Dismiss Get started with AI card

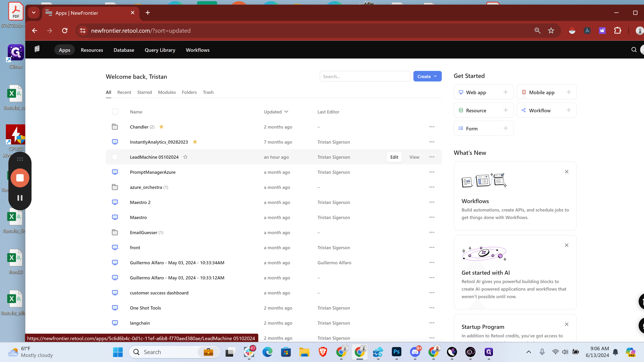pos(567,245)
